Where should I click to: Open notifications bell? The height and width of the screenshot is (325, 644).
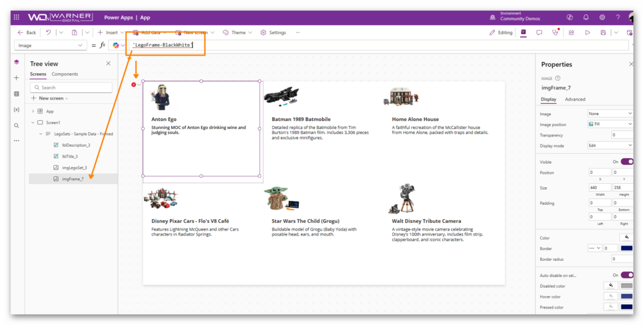586,17
